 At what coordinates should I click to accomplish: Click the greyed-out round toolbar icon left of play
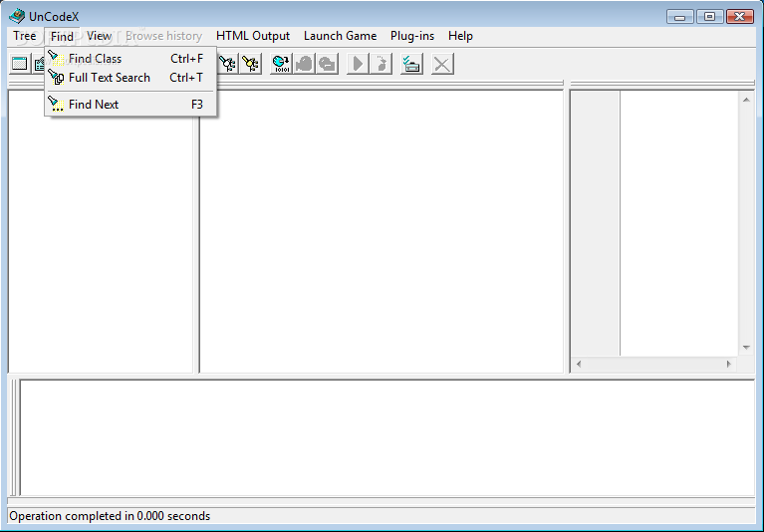click(x=328, y=64)
